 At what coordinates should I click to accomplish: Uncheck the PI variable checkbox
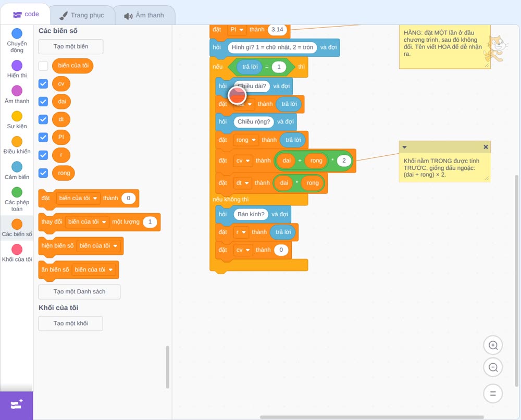tap(43, 137)
